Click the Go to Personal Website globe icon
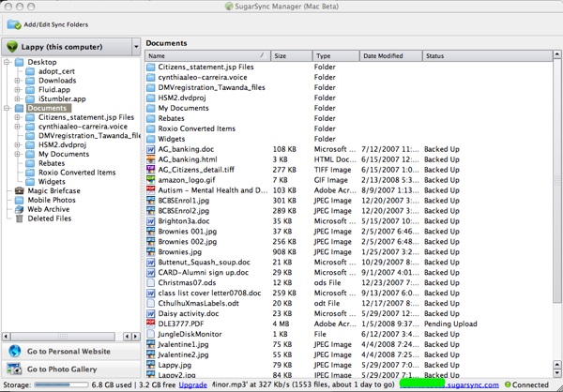The height and width of the screenshot is (392, 563). tap(16, 351)
